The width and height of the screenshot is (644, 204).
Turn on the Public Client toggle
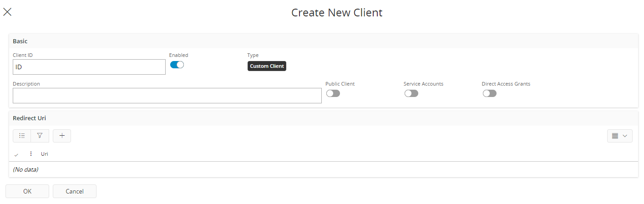(333, 93)
